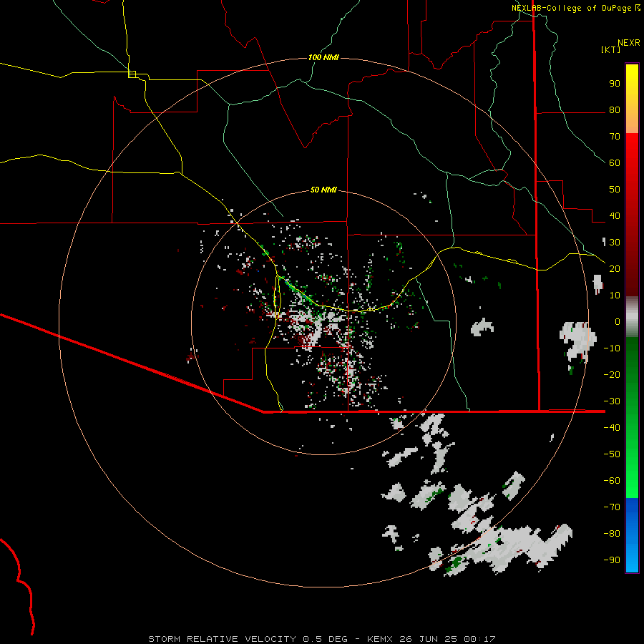Image resolution: width=644 pixels, height=644 pixels.
Task: Click the -50 value on velocity scale
Action: click(612, 454)
